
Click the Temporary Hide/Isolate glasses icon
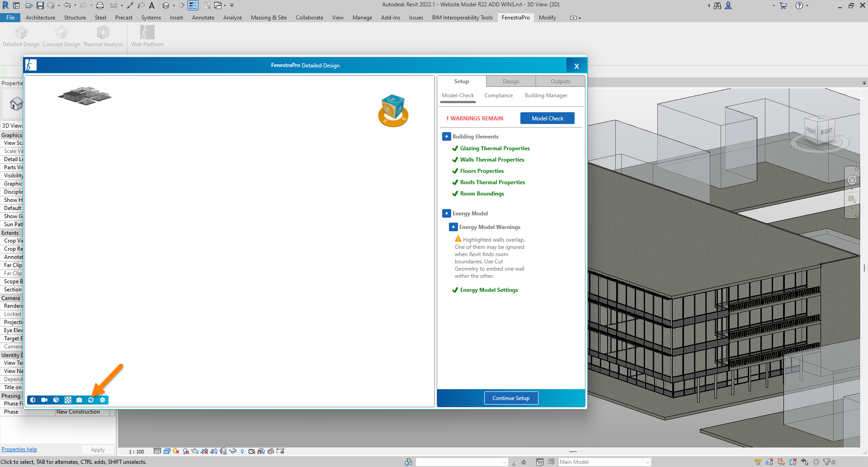point(233,451)
